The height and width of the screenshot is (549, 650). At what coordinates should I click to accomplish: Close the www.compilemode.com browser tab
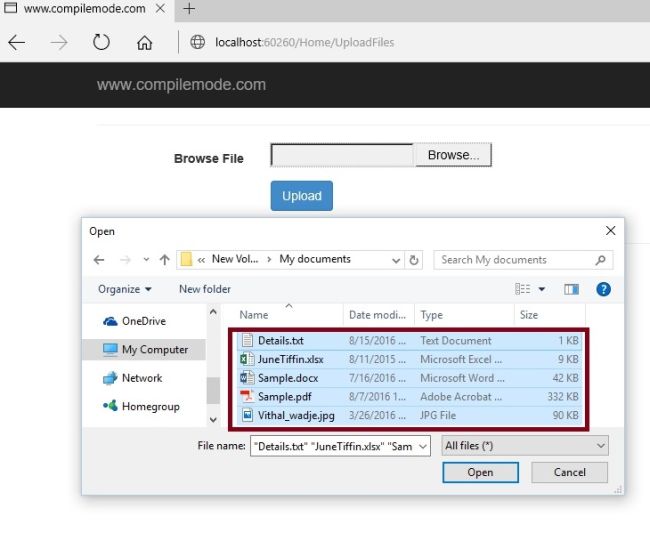pyautogui.click(x=160, y=8)
